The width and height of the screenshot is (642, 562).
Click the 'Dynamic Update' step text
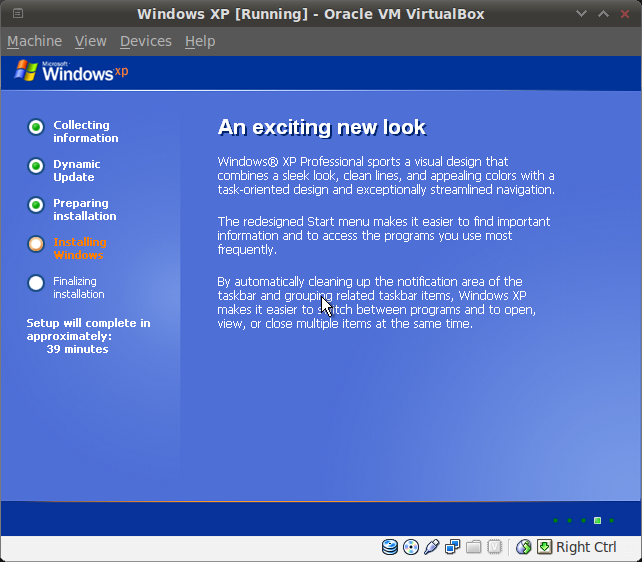[x=77, y=170]
